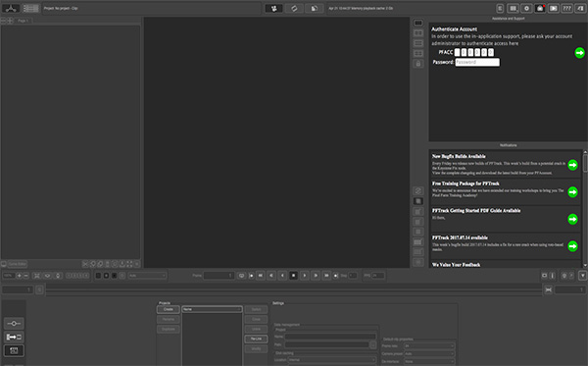The image size is (588, 366).
Task: Open PFTrack 2017.07.14 available notification arrow
Action: pos(572,246)
